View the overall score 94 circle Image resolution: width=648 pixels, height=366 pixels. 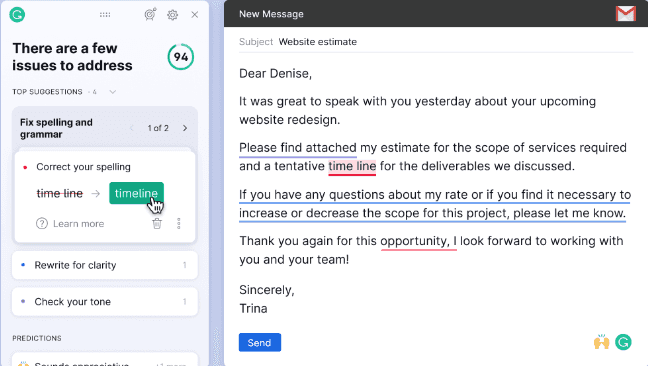pos(181,57)
